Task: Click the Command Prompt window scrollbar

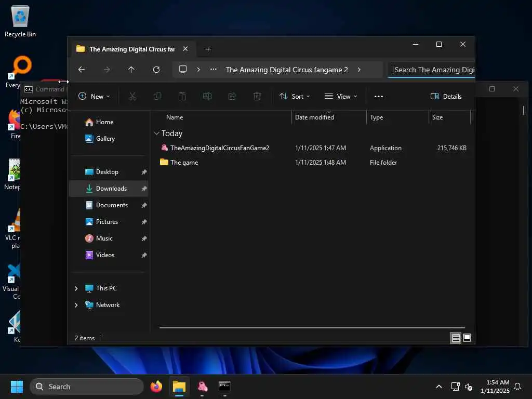Action: [524, 110]
